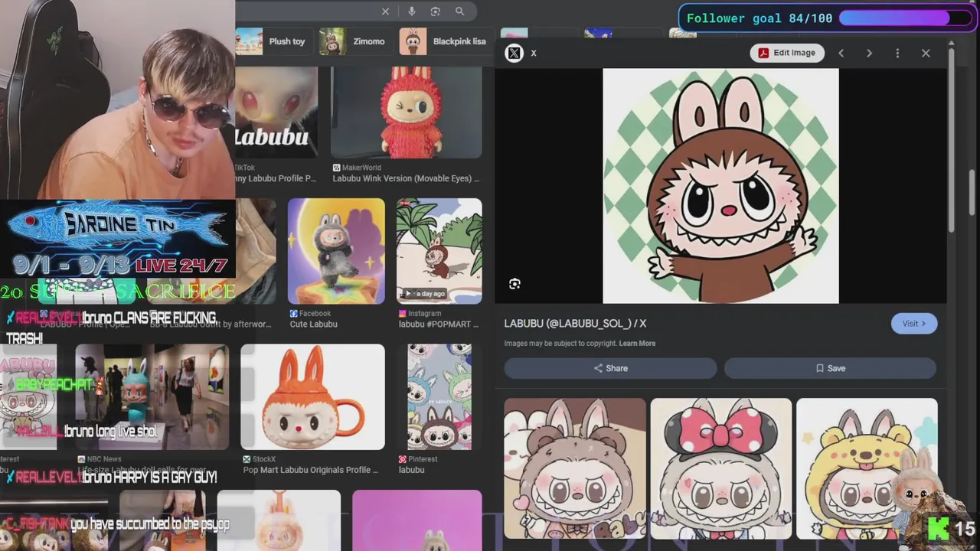Click 'Images may be subject to copyright' text
980x551 pixels.
coord(560,344)
